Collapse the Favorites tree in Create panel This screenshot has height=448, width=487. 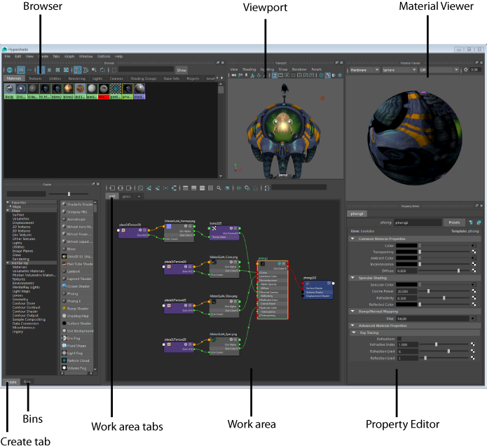coord(8,202)
